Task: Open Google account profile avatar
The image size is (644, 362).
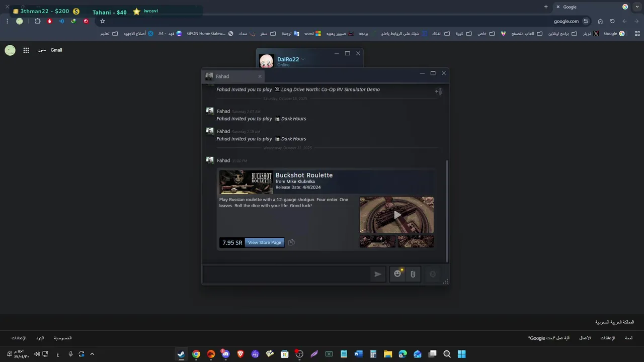Action: (x=10, y=50)
